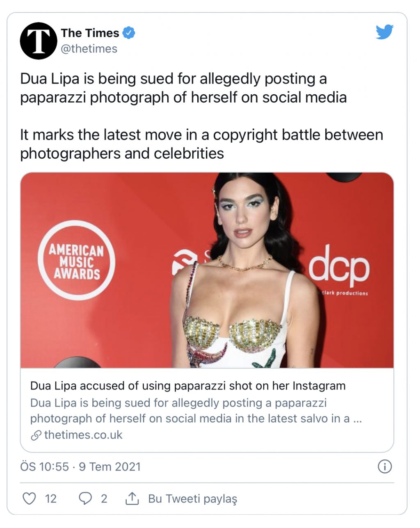Screen dimensions: 420x528
Task: Click the tweet text about Dua Lipa sued
Action: [183, 88]
